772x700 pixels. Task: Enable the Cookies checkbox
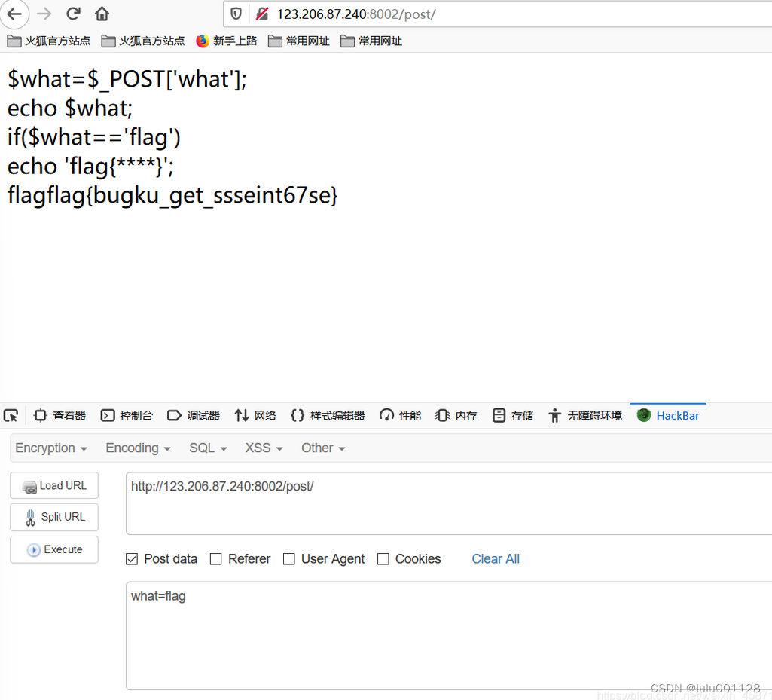coord(383,558)
